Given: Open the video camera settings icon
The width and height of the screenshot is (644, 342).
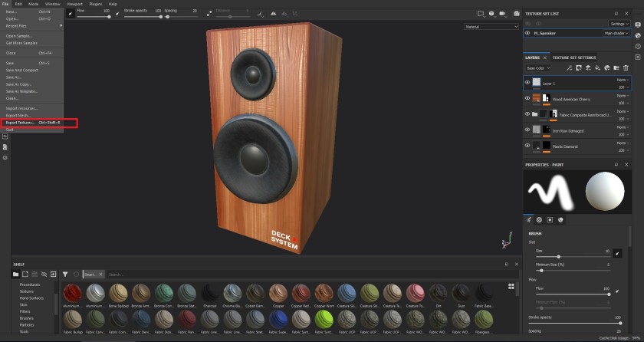Looking at the screenshot, I should pos(503,14).
